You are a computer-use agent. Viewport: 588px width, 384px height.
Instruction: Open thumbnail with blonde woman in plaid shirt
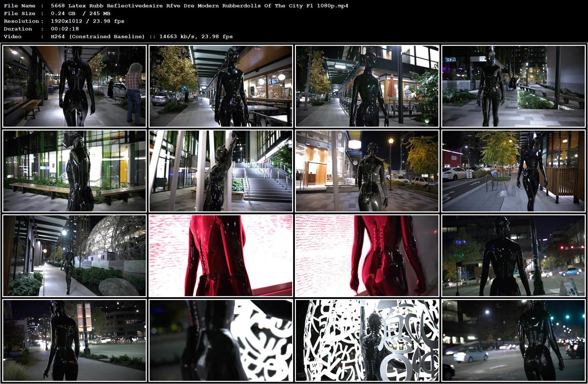tap(74, 86)
